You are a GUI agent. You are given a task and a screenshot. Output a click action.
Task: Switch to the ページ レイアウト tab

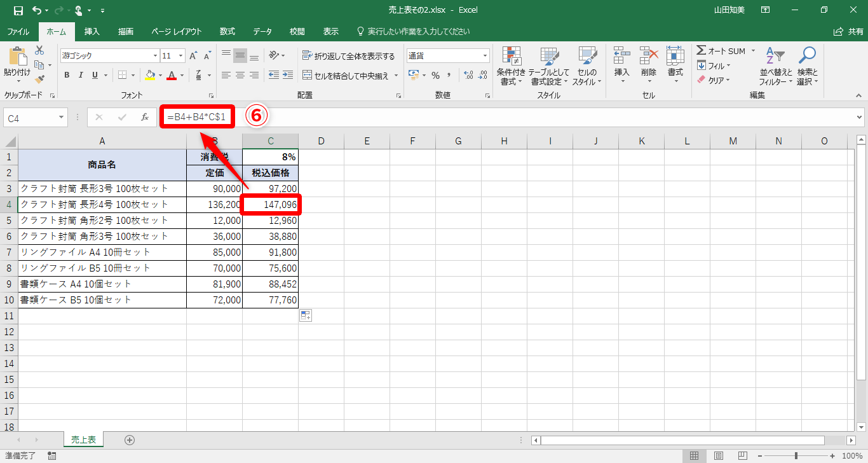point(177,31)
